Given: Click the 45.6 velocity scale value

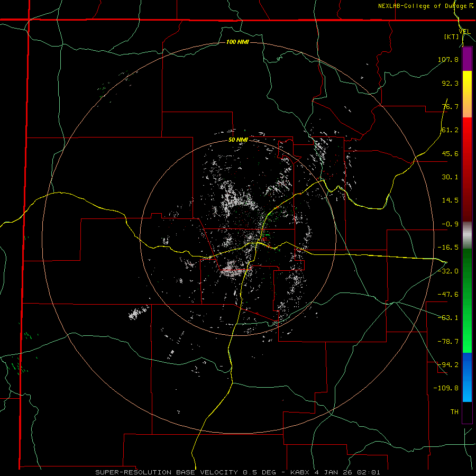Looking at the screenshot, I should [x=450, y=153].
